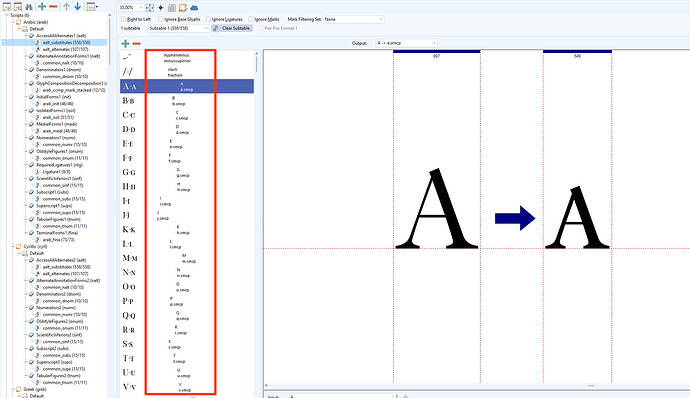The width and height of the screenshot is (690, 398).
Task: Click the broom icon on Clear Subtable button
Action: (216, 28)
